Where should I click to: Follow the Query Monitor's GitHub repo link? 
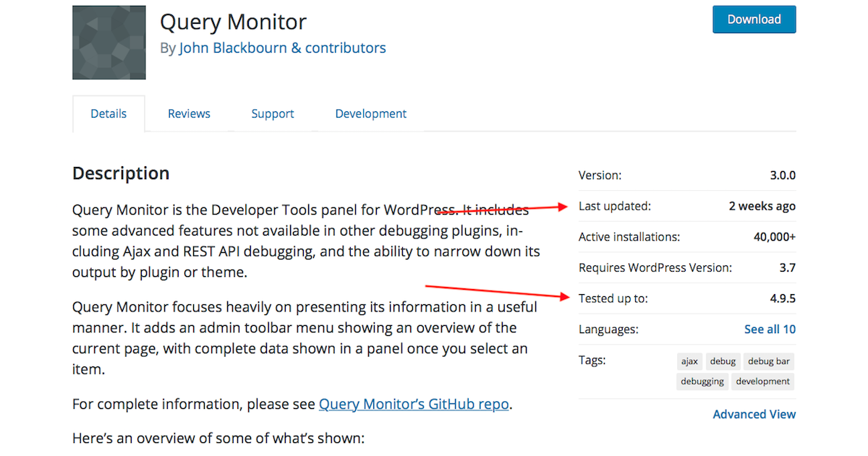point(414,404)
